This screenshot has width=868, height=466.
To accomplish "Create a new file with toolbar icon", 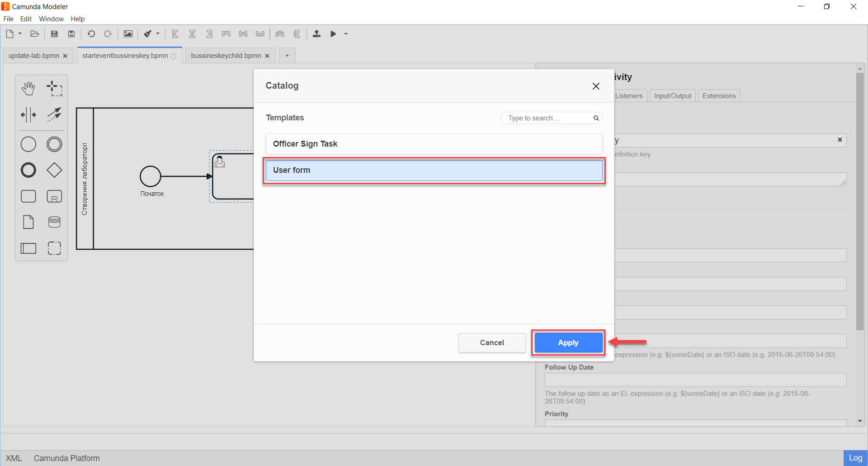I will (9, 34).
